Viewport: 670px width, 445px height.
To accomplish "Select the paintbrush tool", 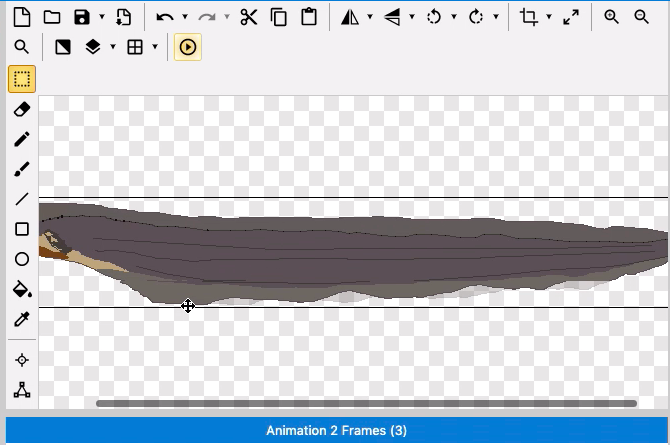I will coord(22,169).
